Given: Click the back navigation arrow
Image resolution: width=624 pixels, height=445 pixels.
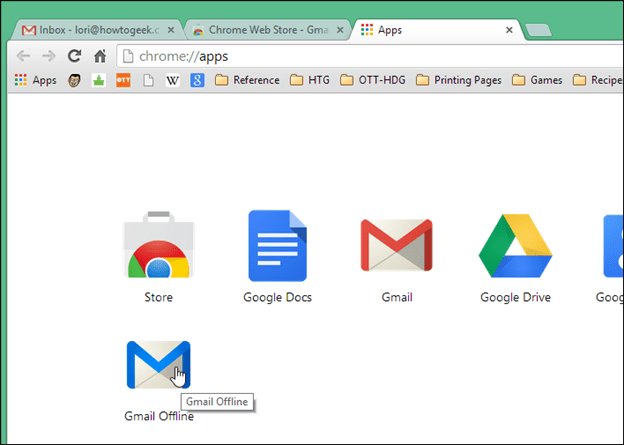Looking at the screenshot, I should pos(23,56).
